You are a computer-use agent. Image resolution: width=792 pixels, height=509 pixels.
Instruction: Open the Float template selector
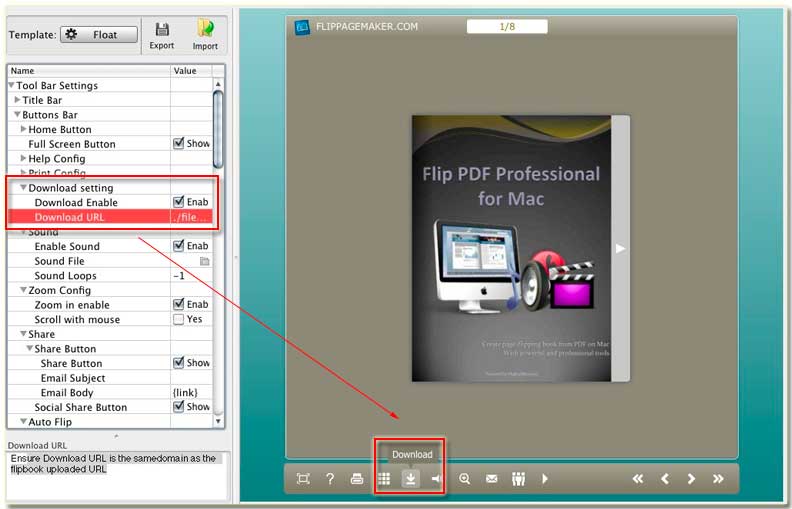99,34
